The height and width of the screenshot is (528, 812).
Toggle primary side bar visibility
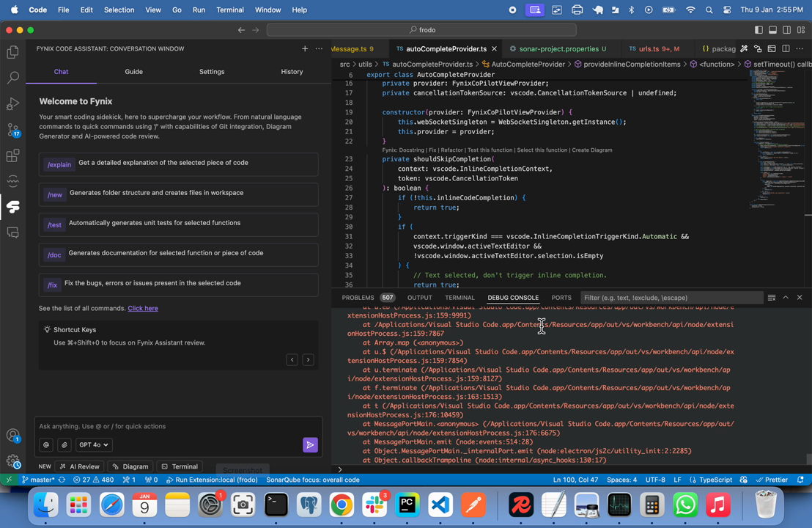point(759,30)
